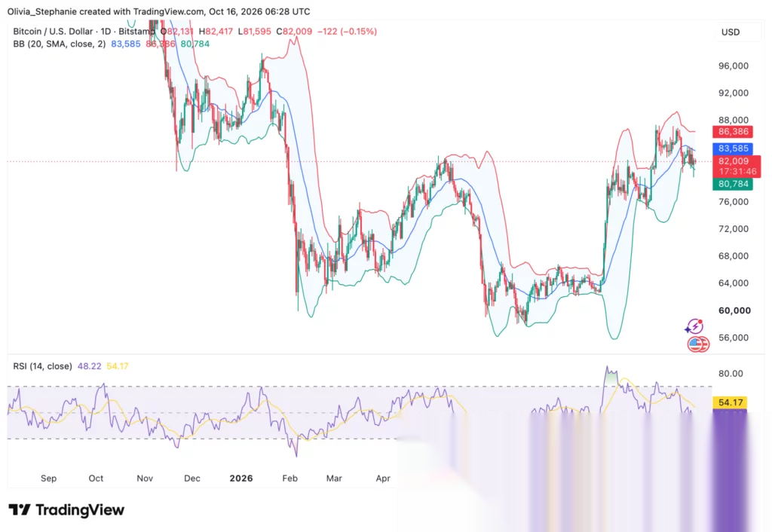Click the green 80,784 lower band price tag
The width and height of the screenshot is (772, 532).
click(x=733, y=184)
